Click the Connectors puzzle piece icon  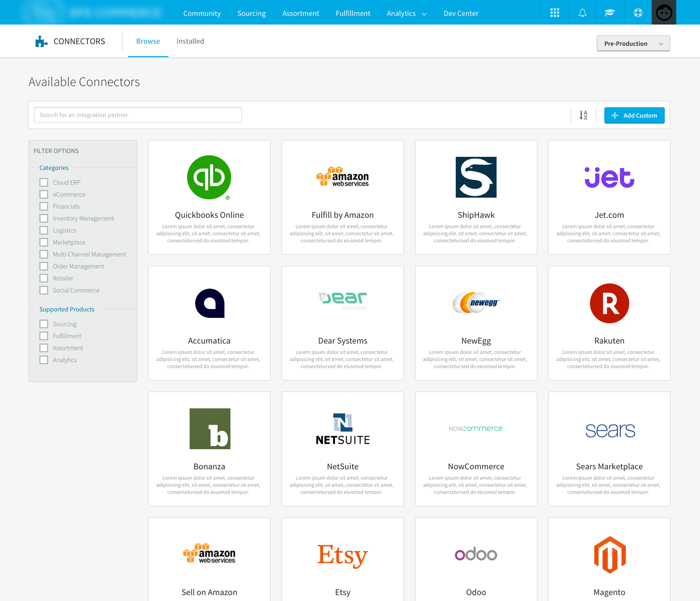[x=41, y=41]
